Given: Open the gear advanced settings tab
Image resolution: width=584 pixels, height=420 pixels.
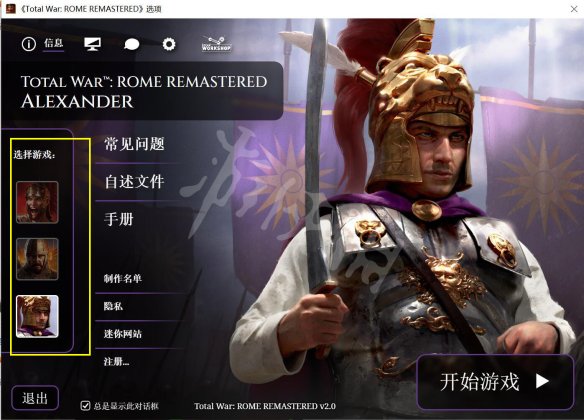Looking at the screenshot, I should point(169,44).
